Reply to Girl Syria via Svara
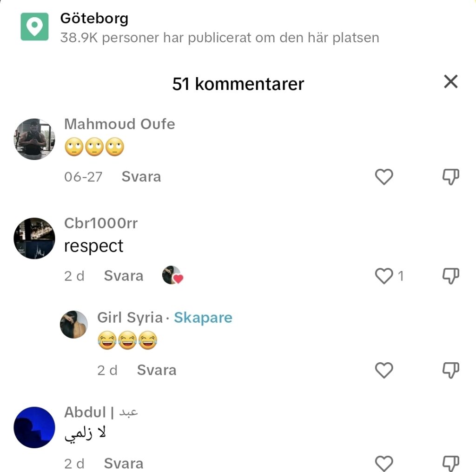 click(x=157, y=370)
